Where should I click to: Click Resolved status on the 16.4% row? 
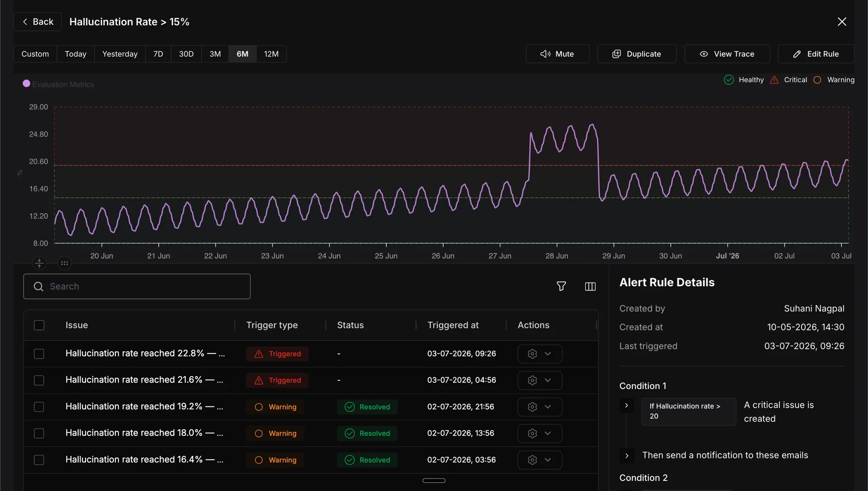click(x=367, y=460)
